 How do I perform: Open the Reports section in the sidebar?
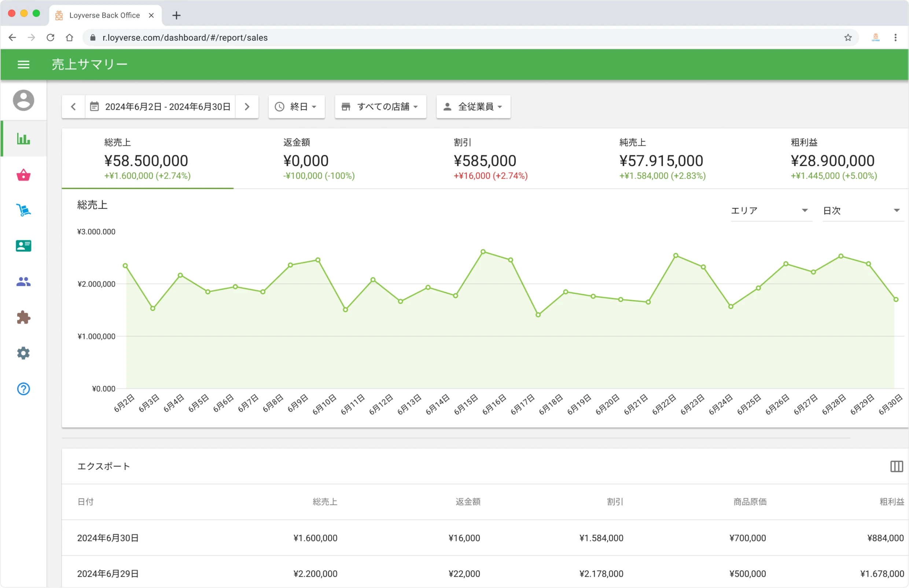pos(23,139)
